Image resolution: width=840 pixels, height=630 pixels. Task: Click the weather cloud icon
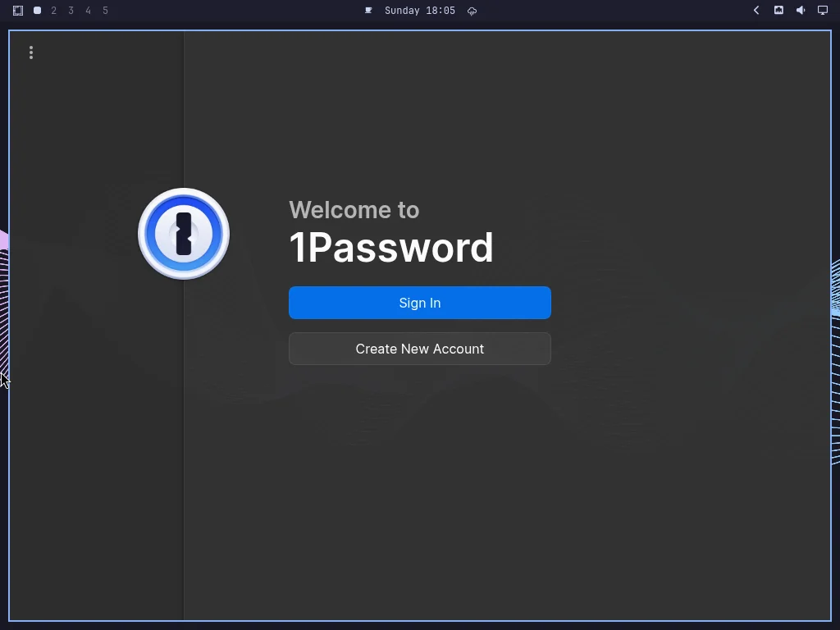pos(472,11)
